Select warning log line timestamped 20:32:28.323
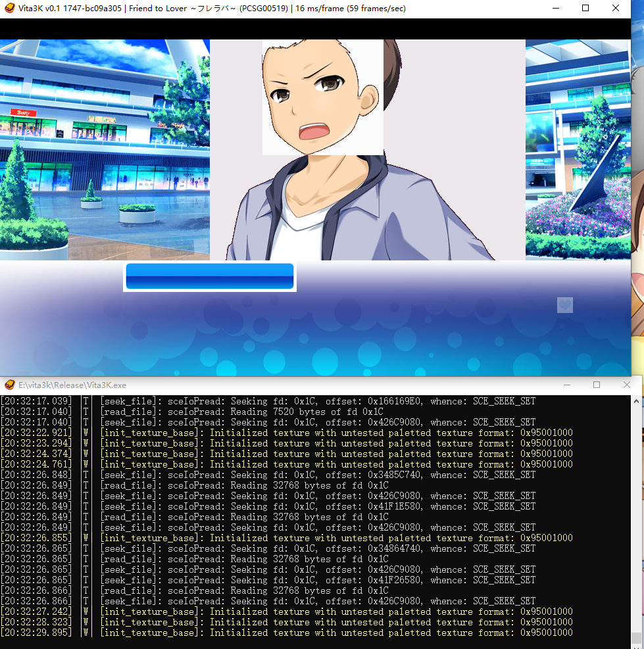The height and width of the screenshot is (649, 644). (287, 622)
